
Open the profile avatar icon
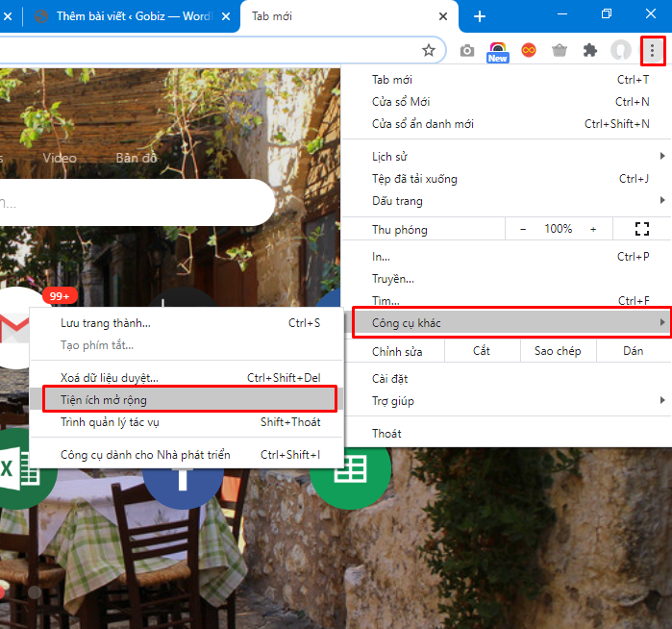coord(621,50)
